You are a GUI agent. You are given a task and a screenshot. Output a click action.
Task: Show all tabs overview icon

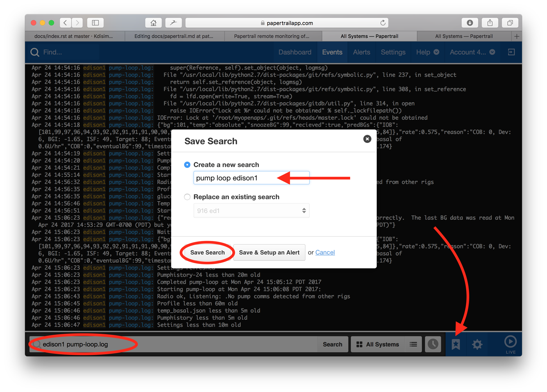(510, 23)
